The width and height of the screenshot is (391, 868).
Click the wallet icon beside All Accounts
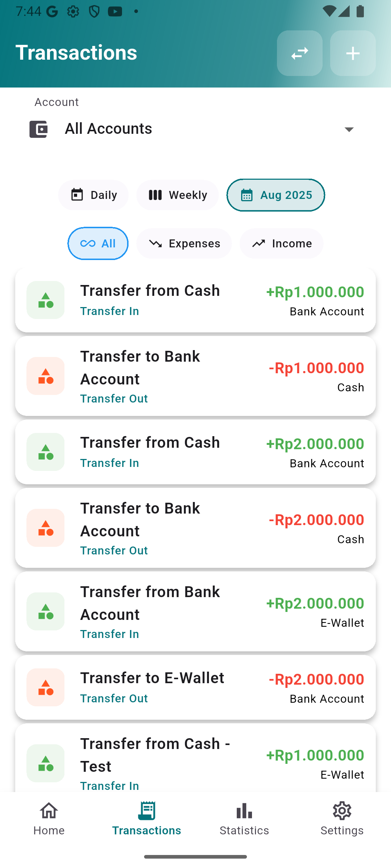pyautogui.click(x=38, y=129)
